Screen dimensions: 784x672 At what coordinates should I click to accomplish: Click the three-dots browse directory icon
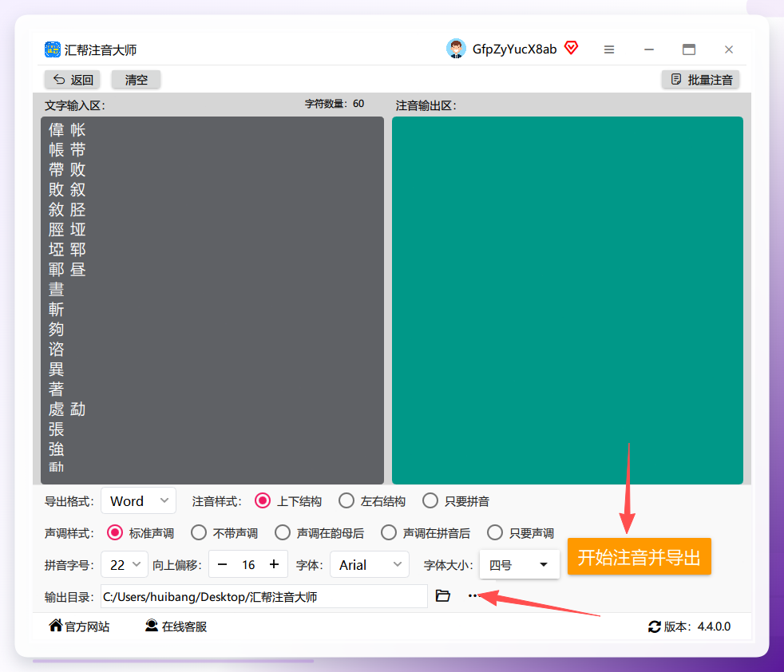pos(473,595)
